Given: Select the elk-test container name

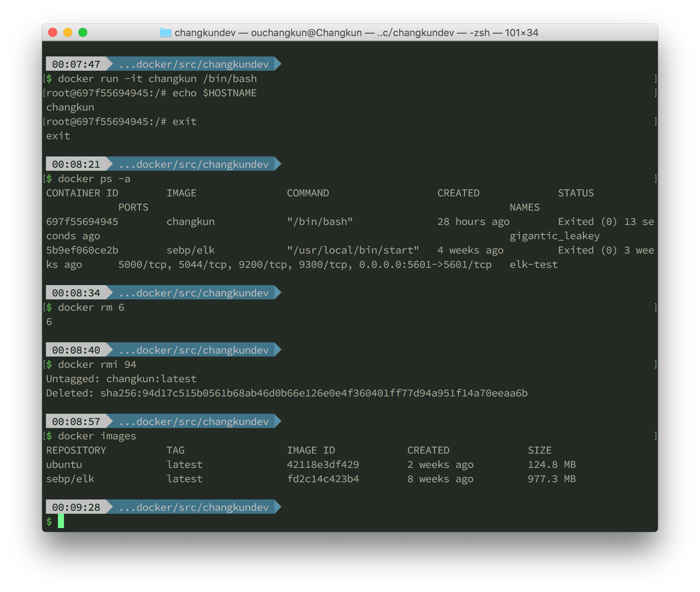Looking at the screenshot, I should 533,264.
